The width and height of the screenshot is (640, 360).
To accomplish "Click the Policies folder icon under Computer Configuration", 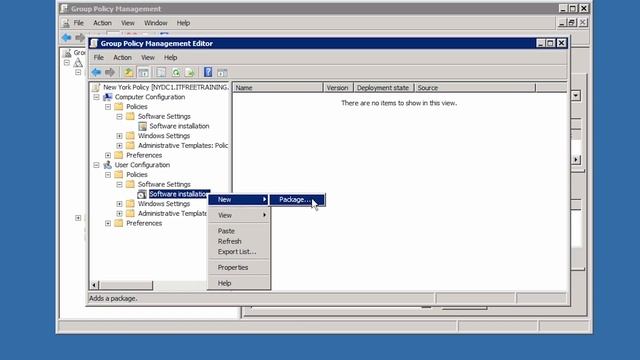I will [119, 107].
